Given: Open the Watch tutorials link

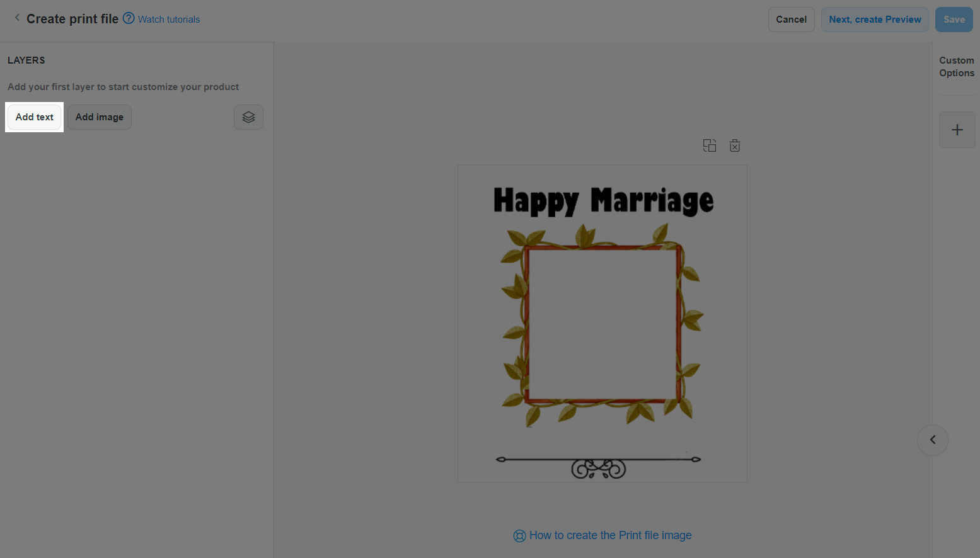Looking at the screenshot, I should click(x=169, y=20).
